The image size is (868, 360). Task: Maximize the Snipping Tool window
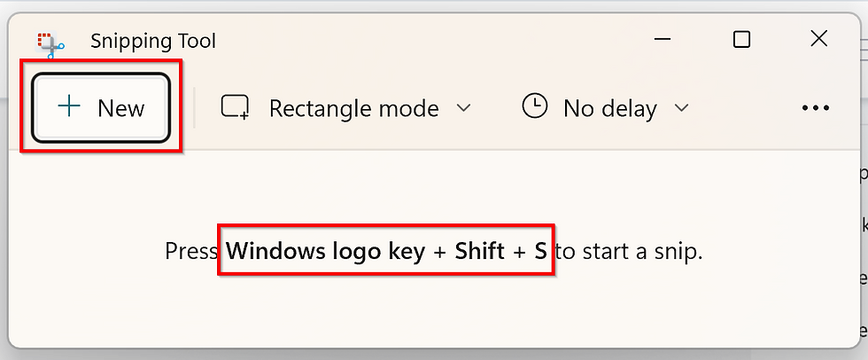[x=741, y=39]
